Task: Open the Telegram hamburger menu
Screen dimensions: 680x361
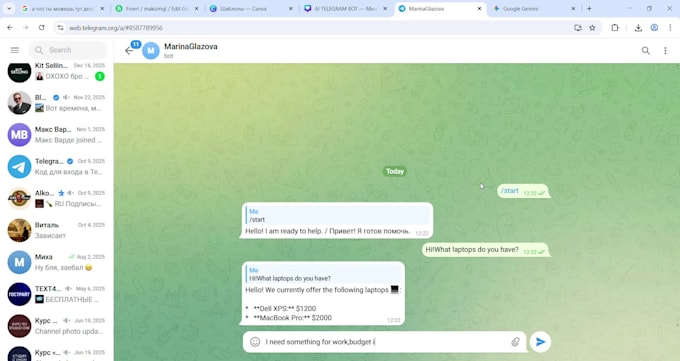Action: tap(15, 50)
